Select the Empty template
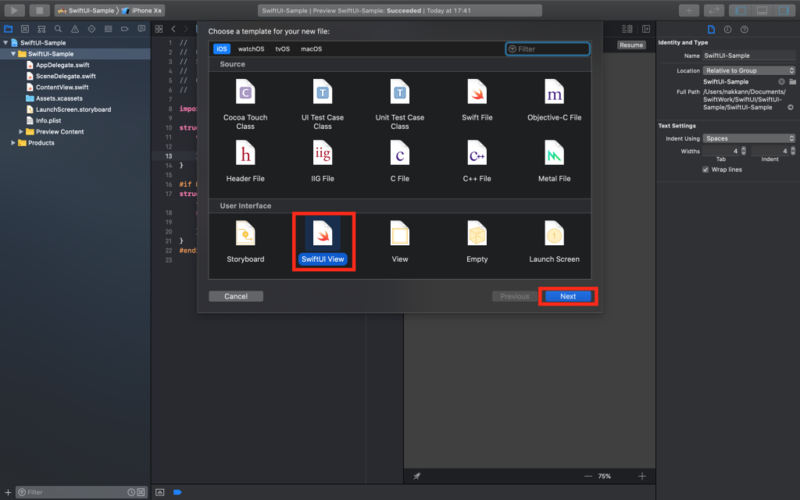The height and width of the screenshot is (500, 800). (x=477, y=242)
